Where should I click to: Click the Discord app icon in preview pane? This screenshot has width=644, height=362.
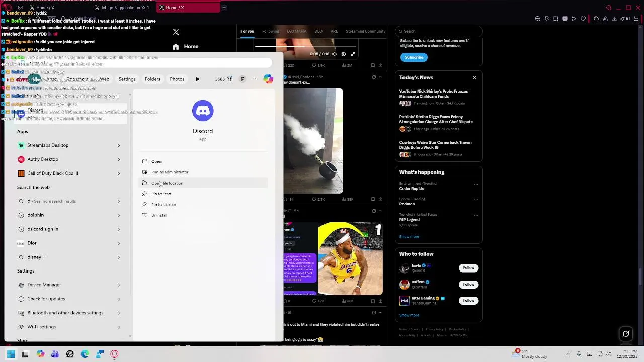(x=203, y=111)
